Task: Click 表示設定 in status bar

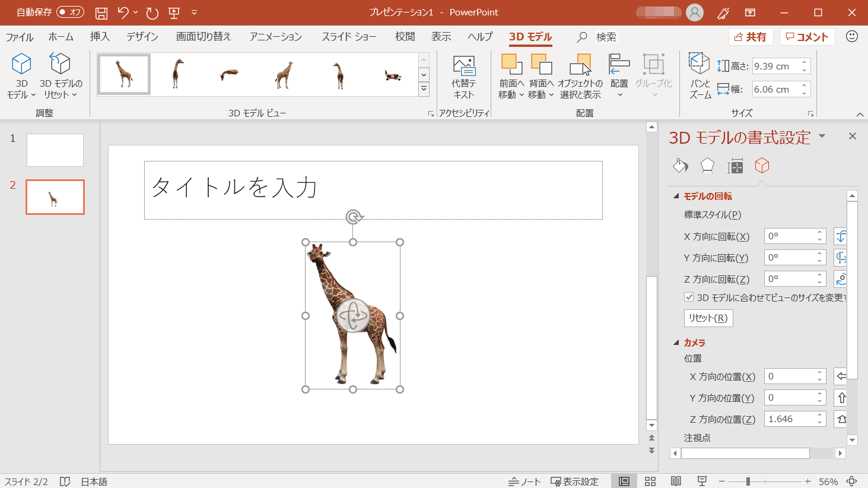Action: [574, 481]
